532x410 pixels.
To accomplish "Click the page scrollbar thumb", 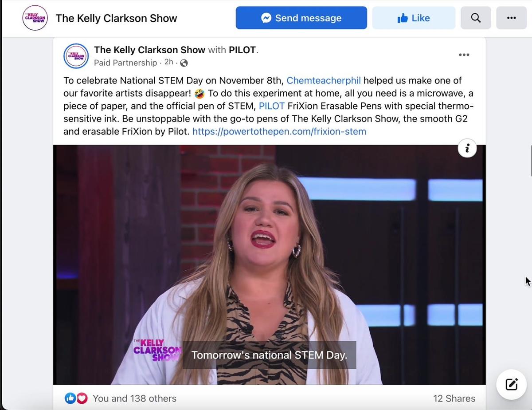I will tap(531, 161).
